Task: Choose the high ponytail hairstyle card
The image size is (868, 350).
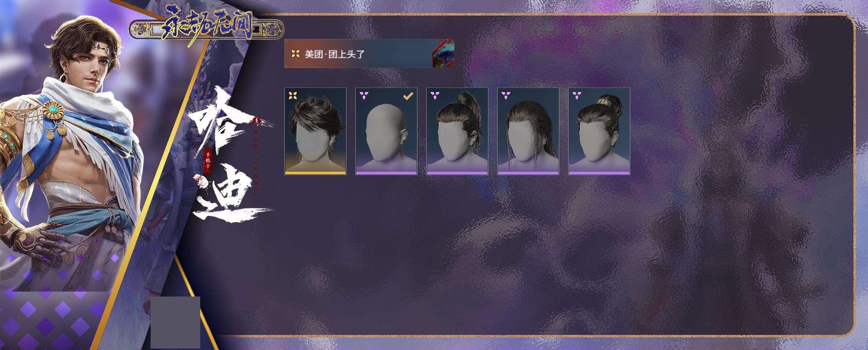Action: tap(457, 131)
